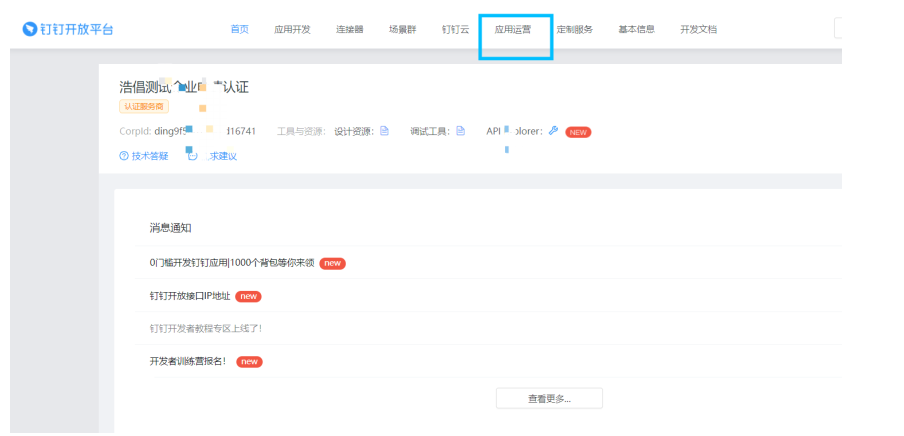
Task: Click the 工具与资源 label
Action: click(x=303, y=131)
